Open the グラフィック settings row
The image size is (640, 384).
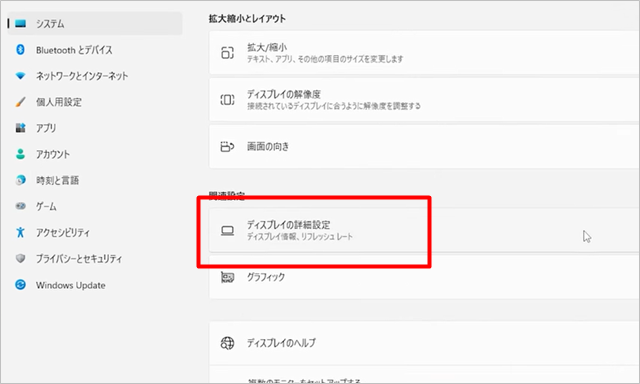click(x=424, y=277)
